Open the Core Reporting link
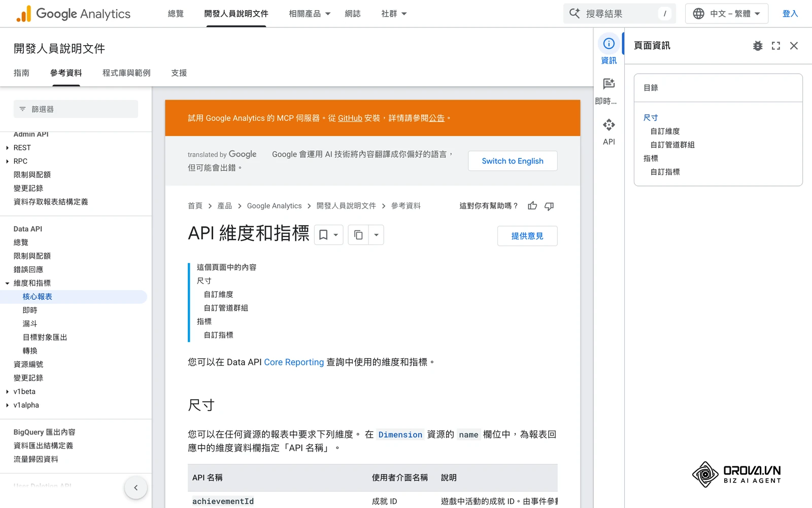 click(294, 362)
